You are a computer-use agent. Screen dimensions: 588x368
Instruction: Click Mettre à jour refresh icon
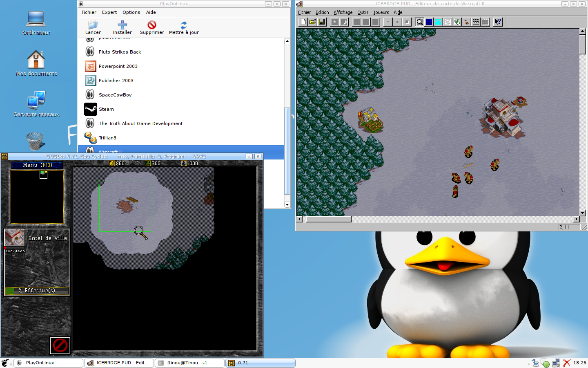pos(184,25)
